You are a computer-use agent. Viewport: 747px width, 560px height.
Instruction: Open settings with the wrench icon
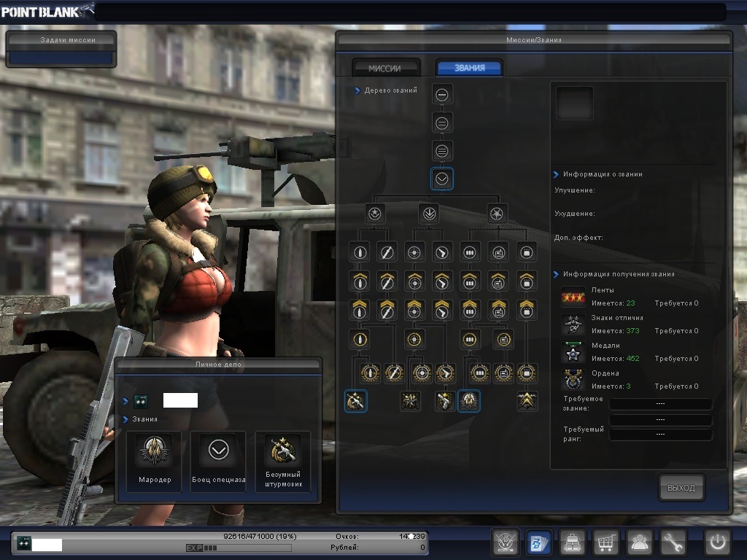673,543
